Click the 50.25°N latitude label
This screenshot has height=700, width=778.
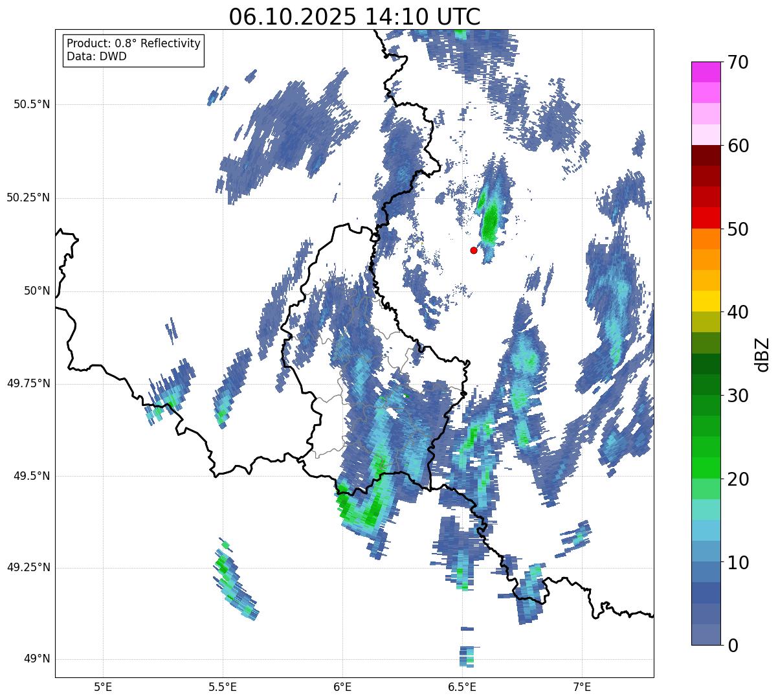(x=28, y=198)
